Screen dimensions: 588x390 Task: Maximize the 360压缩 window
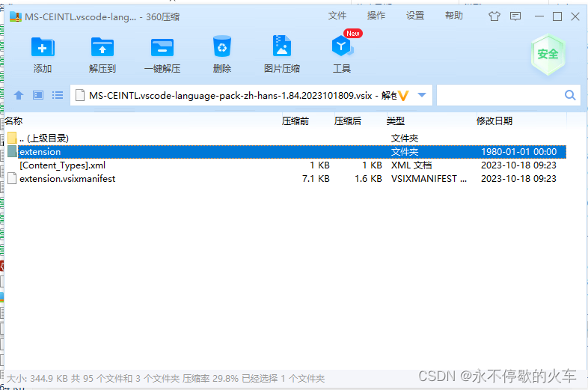click(x=557, y=16)
